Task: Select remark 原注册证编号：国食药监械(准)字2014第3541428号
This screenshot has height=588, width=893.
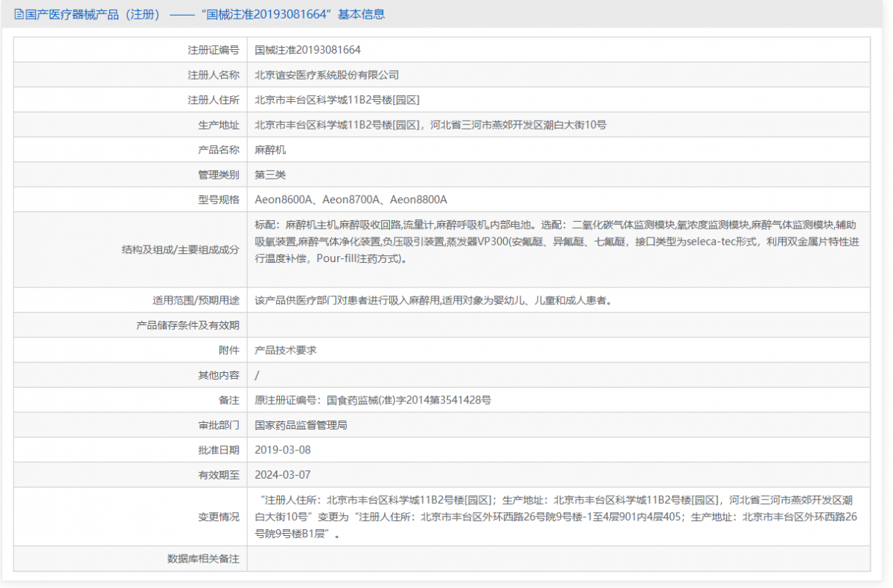Action: [373, 400]
